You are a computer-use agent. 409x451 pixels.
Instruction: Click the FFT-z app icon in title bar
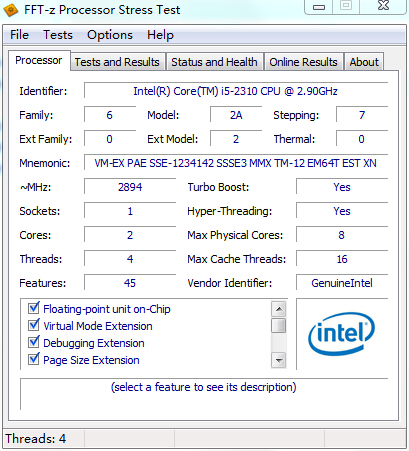tap(10, 10)
